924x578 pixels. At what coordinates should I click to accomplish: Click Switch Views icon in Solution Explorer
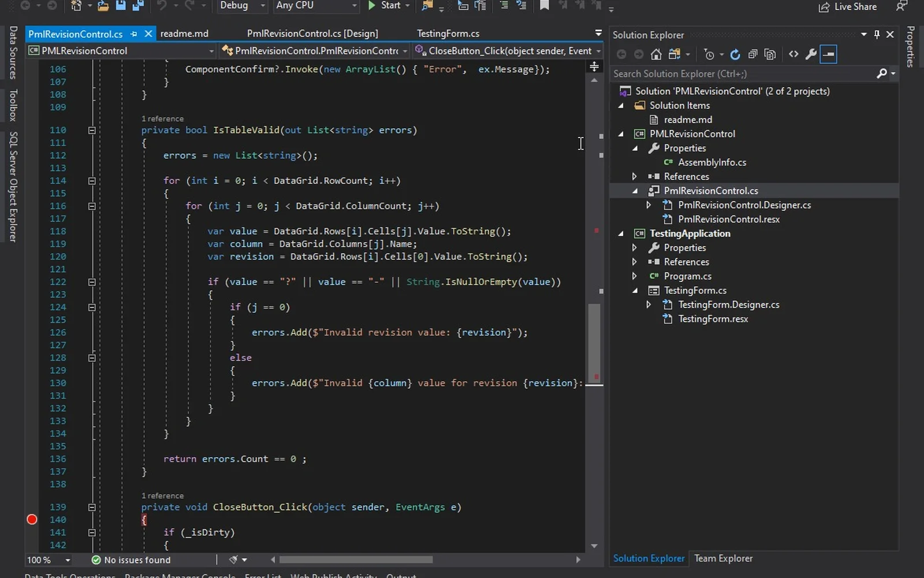[x=674, y=54]
